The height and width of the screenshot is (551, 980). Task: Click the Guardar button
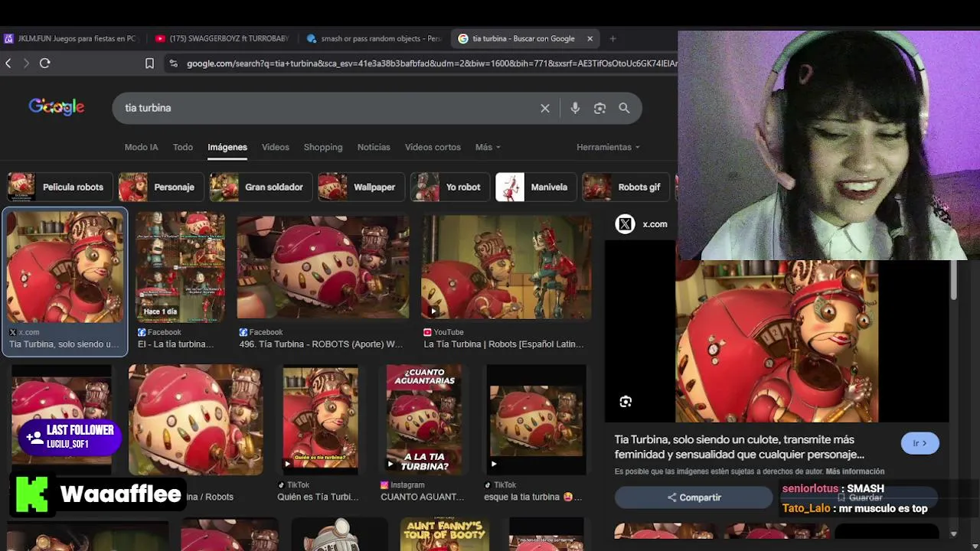coord(860,497)
